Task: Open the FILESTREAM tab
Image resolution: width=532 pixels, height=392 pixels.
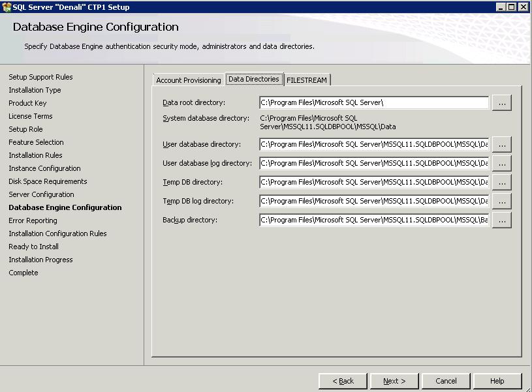Action: coord(307,80)
